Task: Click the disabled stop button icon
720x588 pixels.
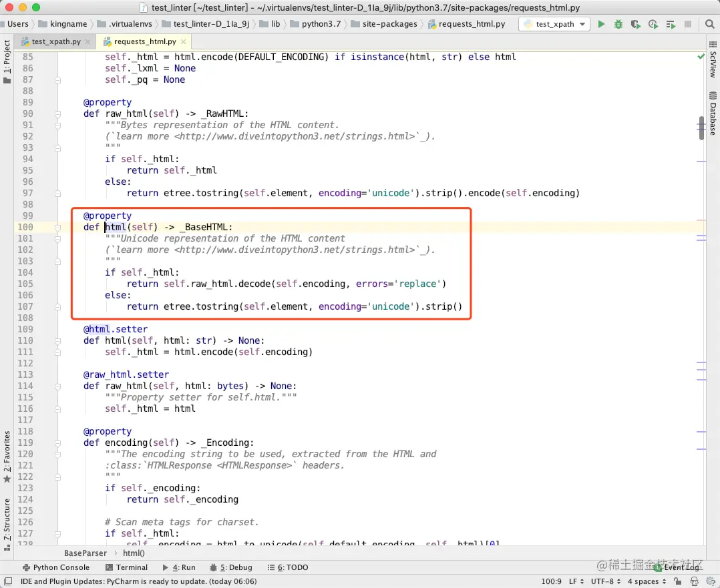Action: point(688,24)
